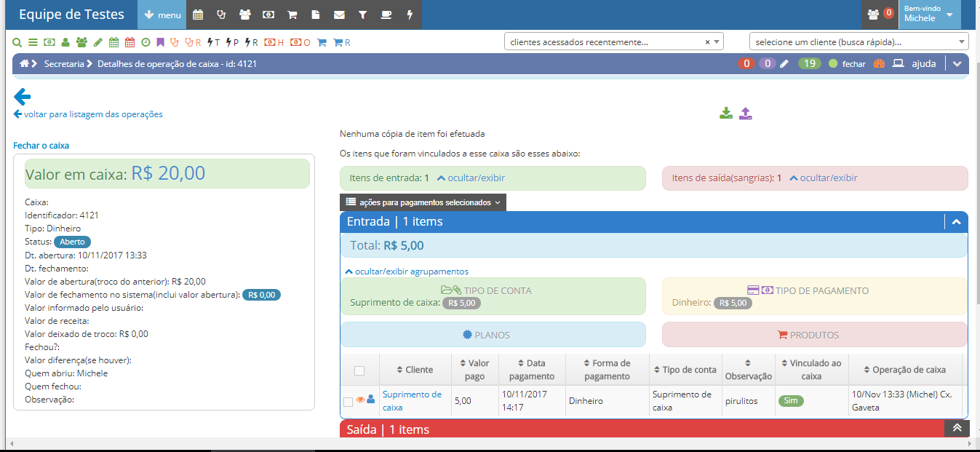Toggle the select-all checkbox in table header
The width and height of the screenshot is (980, 452).
pyautogui.click(x=359, y=370)
